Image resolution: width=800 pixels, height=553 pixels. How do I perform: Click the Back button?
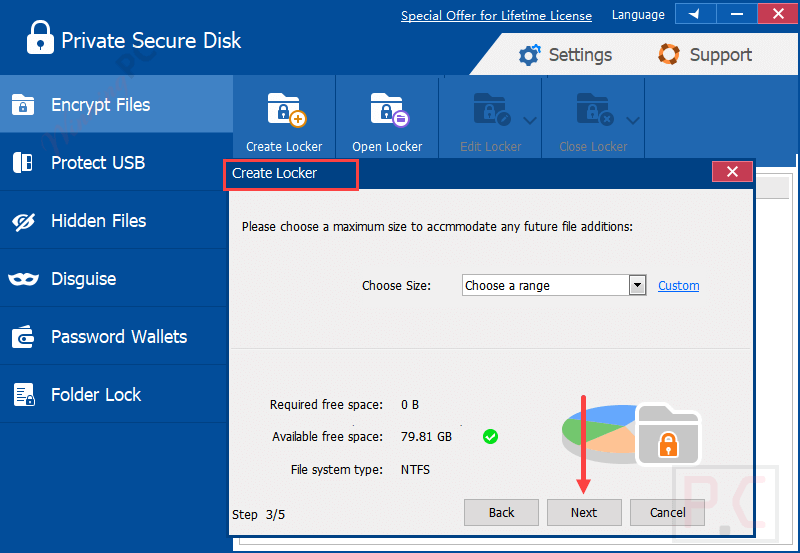[501, 512]
